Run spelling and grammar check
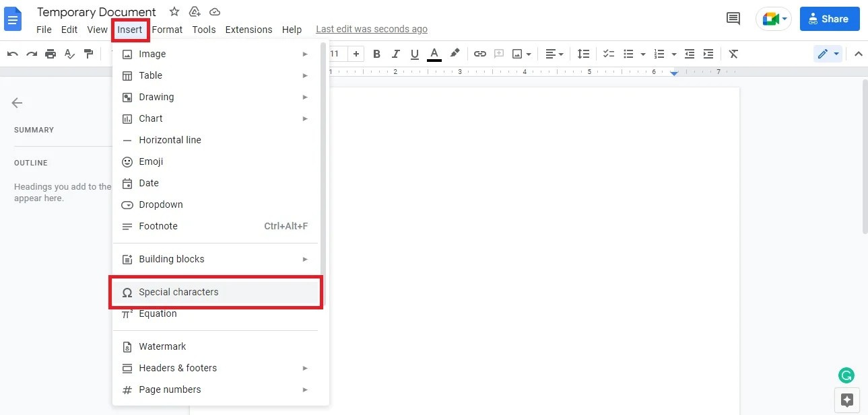This screenshot has width=868, height=415. 69,54
